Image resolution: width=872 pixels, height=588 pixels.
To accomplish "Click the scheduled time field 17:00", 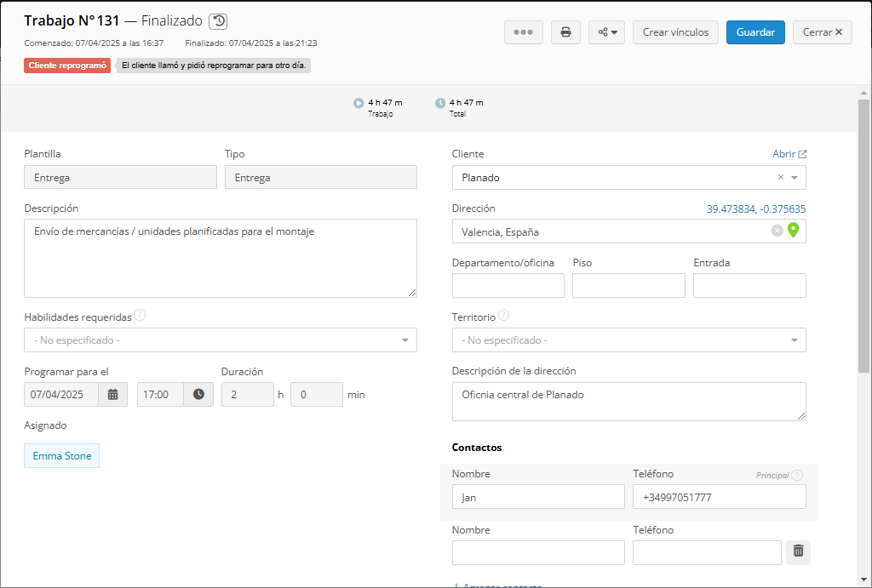I will point(160,395).
